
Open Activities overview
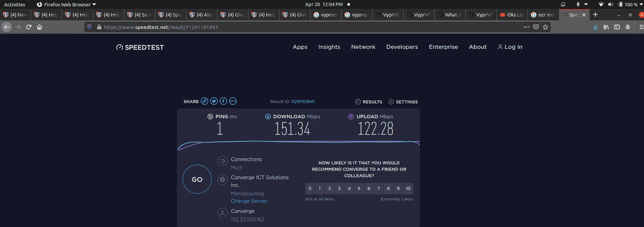[15, 4]
